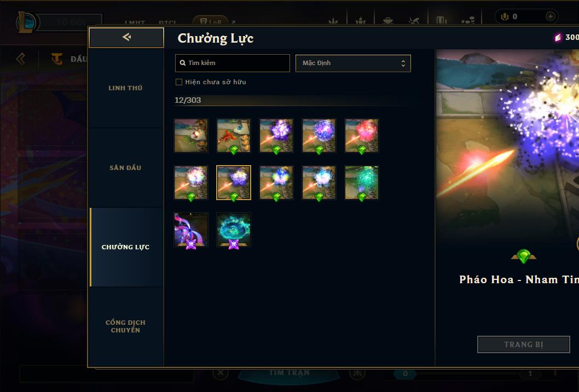The width and height of the screenshot is (579, 392).
Task: Select the Chưởng Lực tab
Action: pos(125,247)
